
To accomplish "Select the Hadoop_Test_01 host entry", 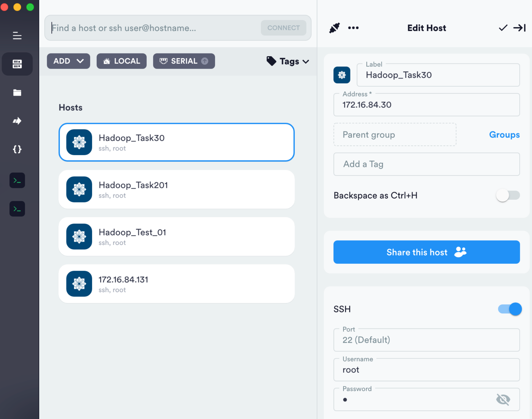I will (x=177, y=236).
